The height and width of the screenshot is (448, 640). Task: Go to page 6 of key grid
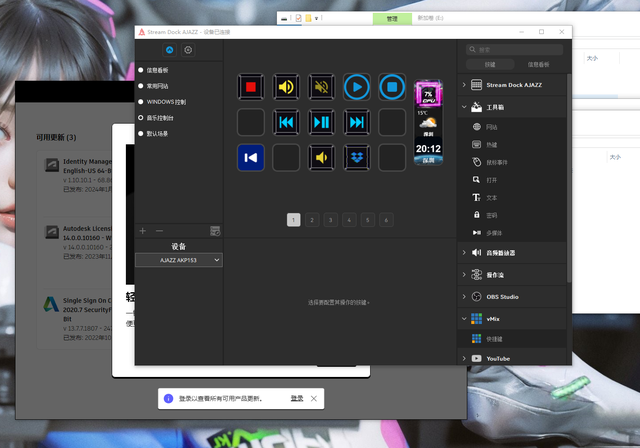[386, 220]
